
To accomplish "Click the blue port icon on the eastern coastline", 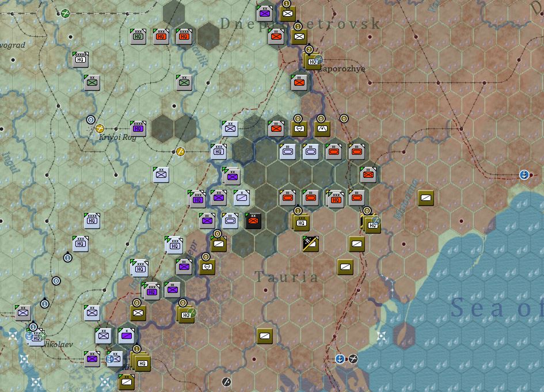I will pos(523,174).
